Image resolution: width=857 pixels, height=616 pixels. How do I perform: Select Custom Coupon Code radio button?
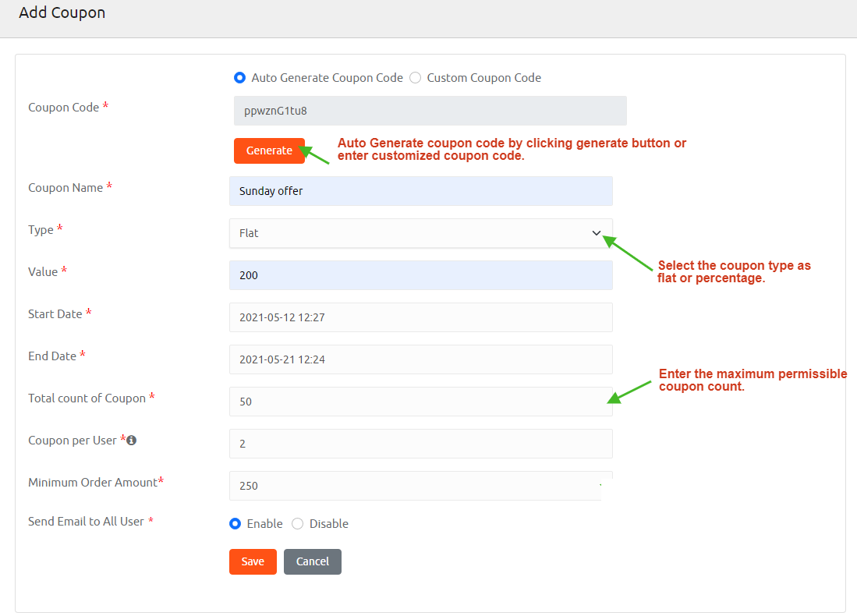(415, 78)
